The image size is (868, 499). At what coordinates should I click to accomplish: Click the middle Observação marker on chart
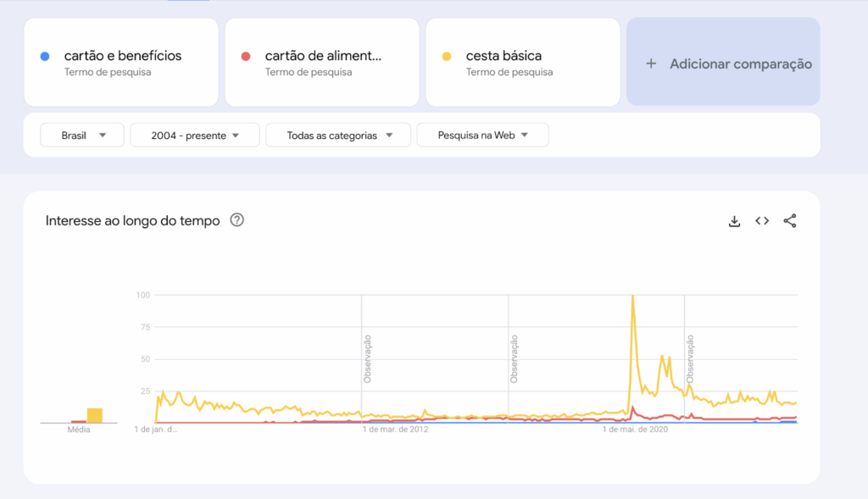515,358
